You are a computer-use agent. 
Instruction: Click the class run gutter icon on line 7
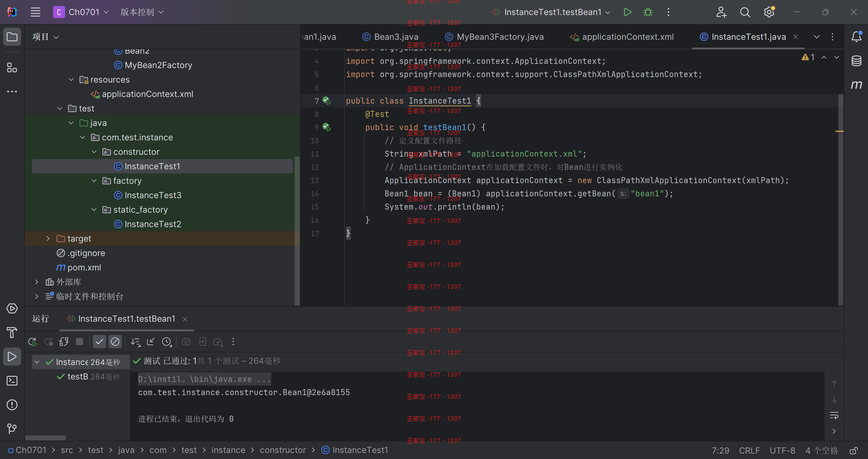(x=326, y=101)
